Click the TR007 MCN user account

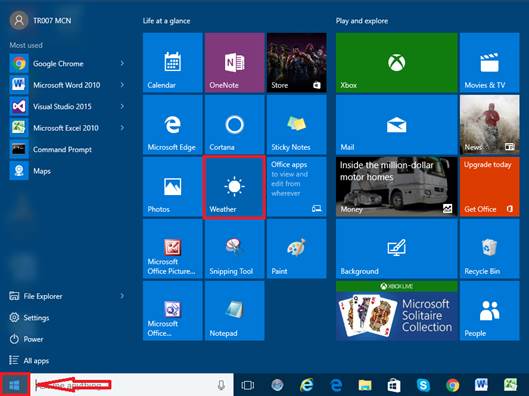[x=40, y=21]
